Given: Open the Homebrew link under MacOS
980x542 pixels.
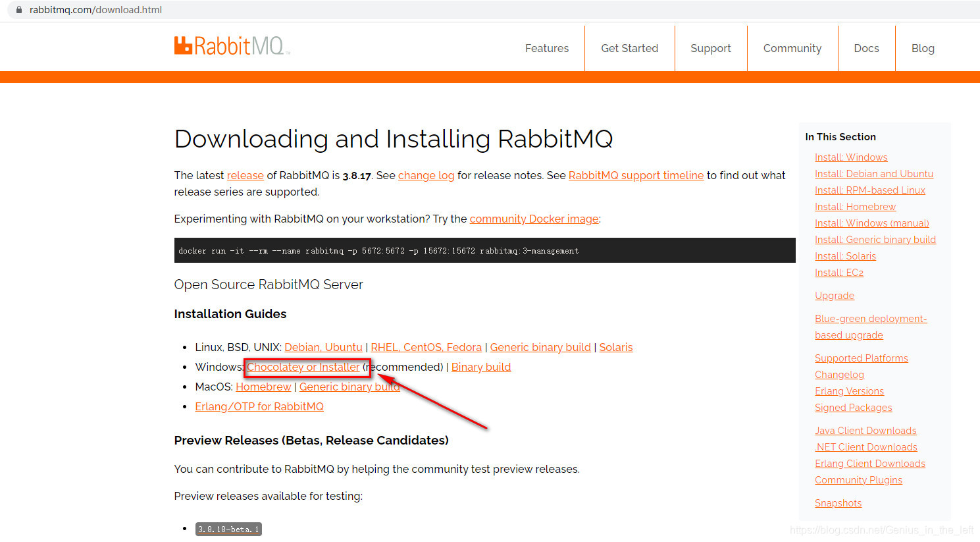Looking at the screenshot, I should 263,387.
